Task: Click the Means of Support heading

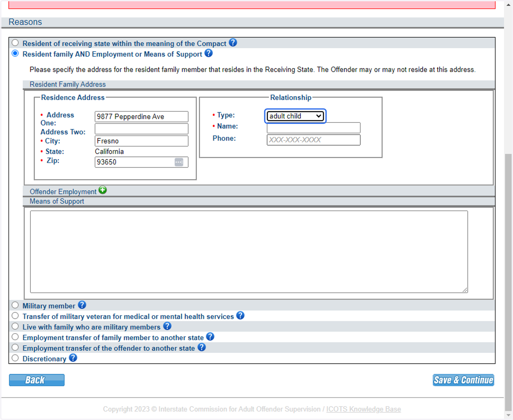Action: coord(57,201)
